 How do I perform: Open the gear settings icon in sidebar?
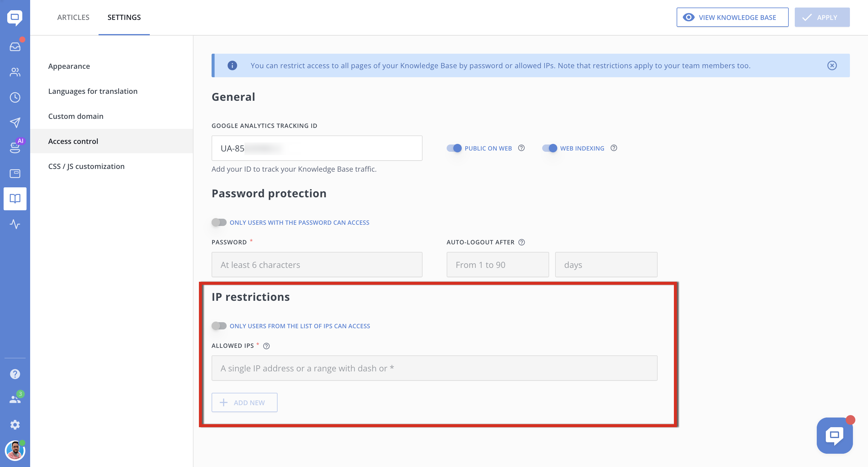point(15,424)
